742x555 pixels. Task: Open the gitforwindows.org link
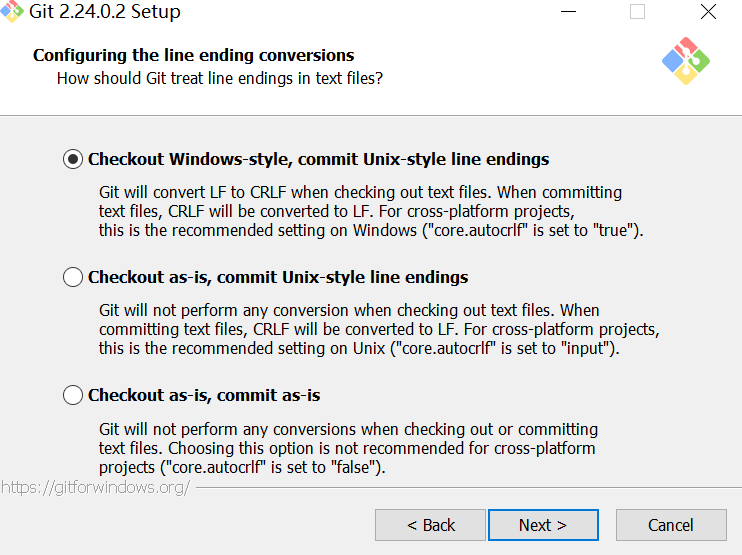95,487
